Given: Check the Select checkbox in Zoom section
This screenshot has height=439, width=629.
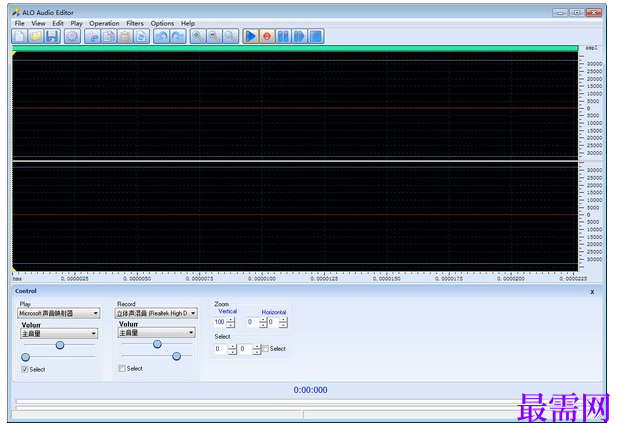Looking at the screenshot, I should [x=265, y=348].
